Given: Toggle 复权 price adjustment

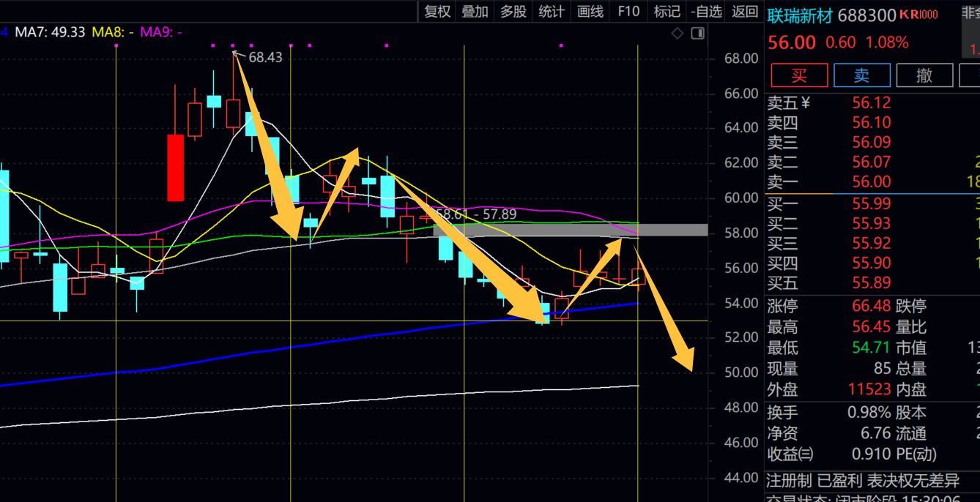Looking at the screenshot, I should point(438,12).
